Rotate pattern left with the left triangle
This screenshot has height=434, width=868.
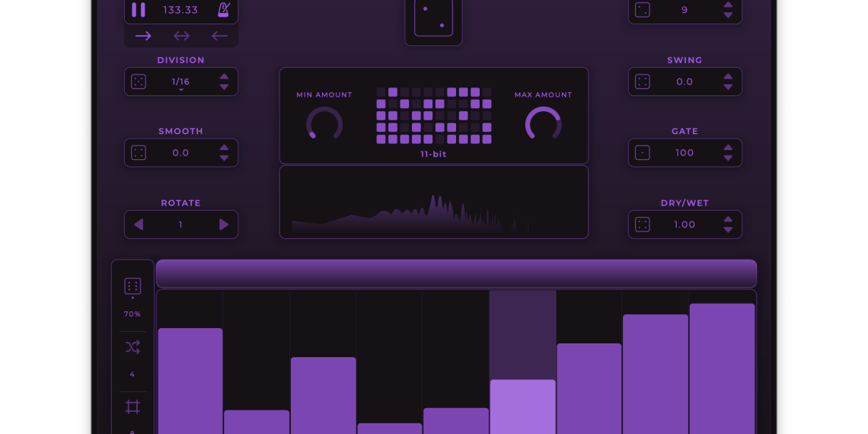(139, 225)
